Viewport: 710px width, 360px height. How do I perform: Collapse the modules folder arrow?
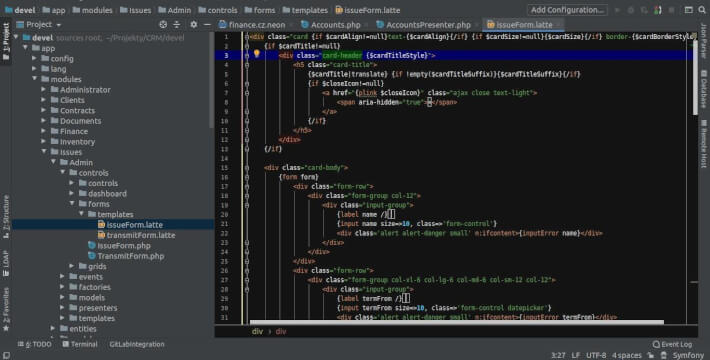34,79
